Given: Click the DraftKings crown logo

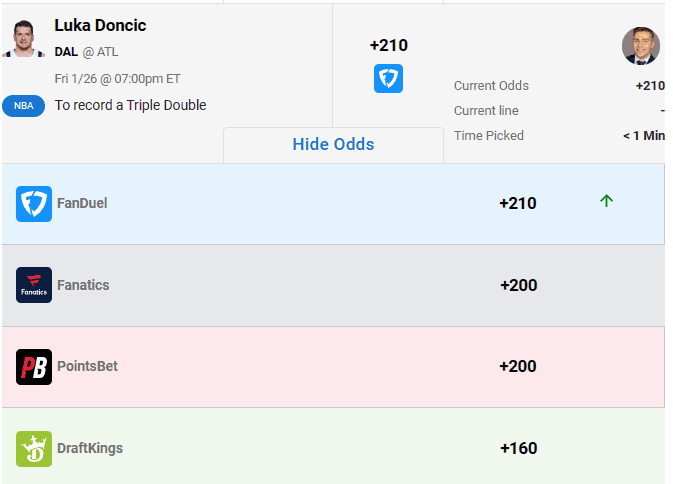Looking at the screenshot, I should pyautogui.click(x=34, y=448).
